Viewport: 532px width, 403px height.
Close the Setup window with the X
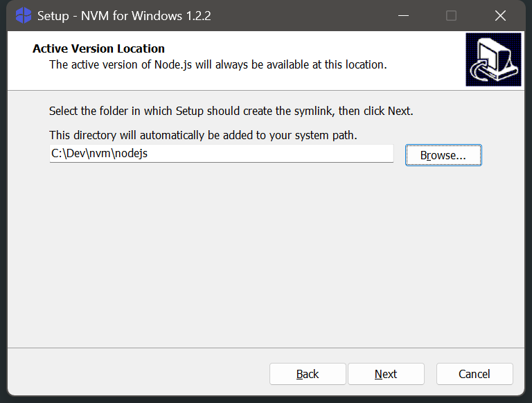point(500,15)
